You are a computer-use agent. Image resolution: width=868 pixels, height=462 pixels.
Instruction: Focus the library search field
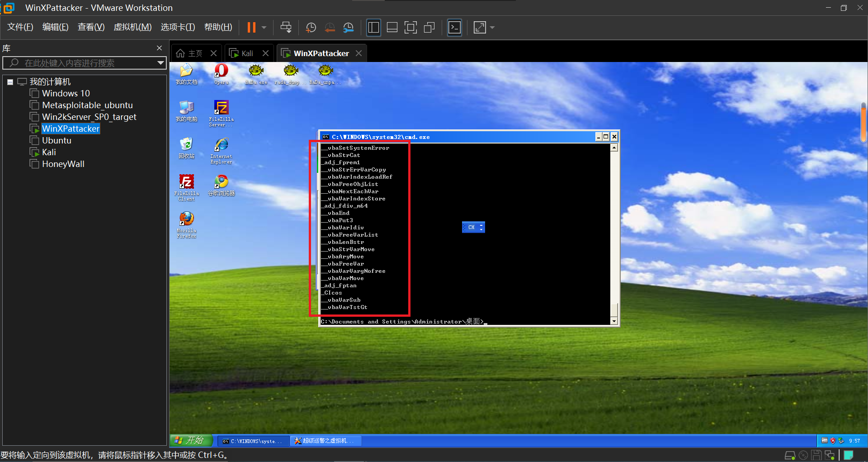click(x=85, y=63)
